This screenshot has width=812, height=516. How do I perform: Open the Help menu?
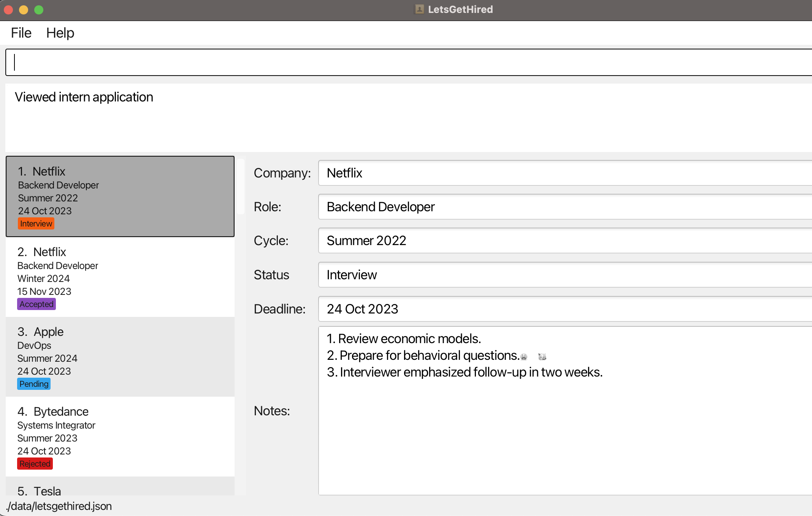tap(60, 33)
